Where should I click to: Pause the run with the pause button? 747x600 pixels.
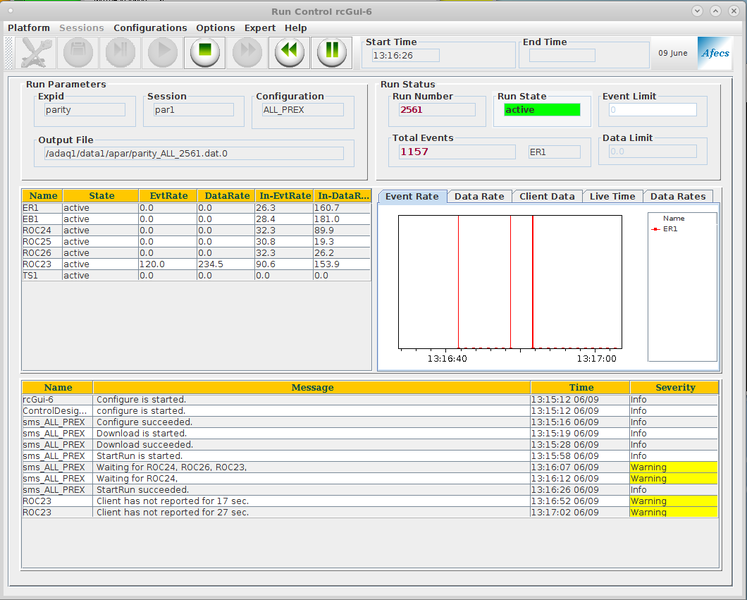pyautogui.click(x=332, y=52)
